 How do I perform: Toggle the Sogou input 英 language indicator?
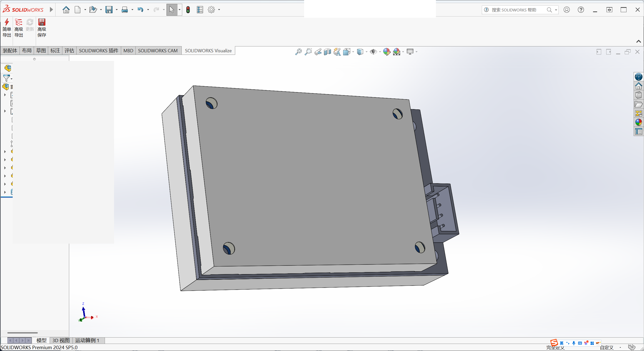[x=562, y=343]
